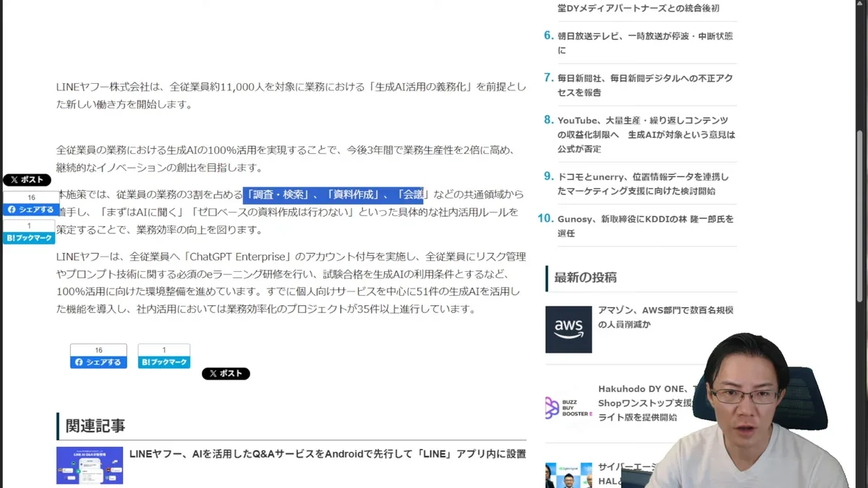Click floating X ポスト button at left
868x488 pixels.
pos(27,180)
